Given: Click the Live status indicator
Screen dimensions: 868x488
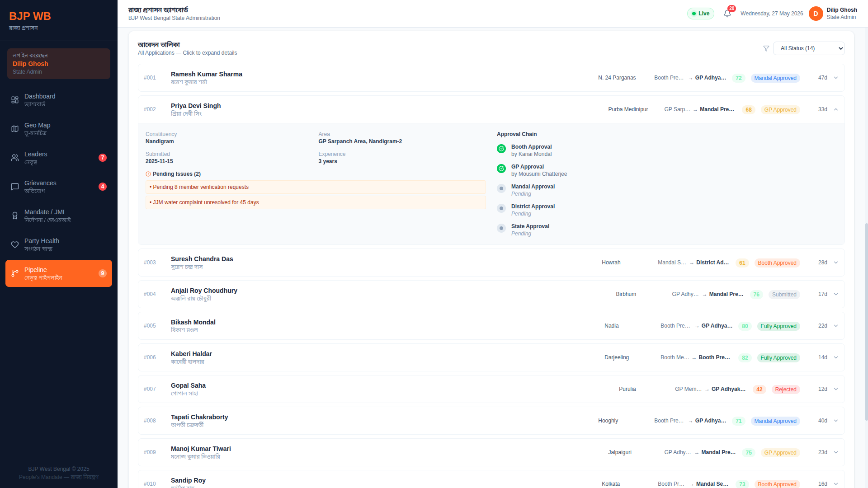Looking at the screenshot, I should (x=701, y=14).
